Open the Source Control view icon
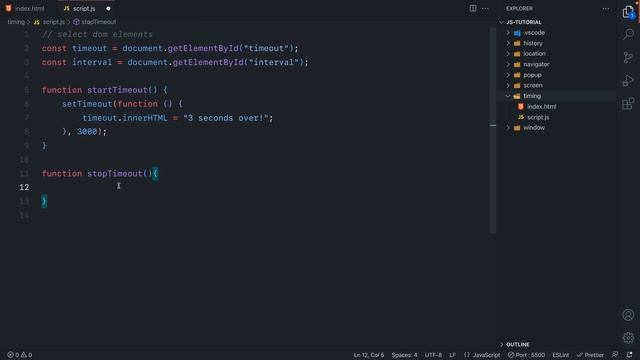Screen dimensions: 640x360 click(628, 57)
